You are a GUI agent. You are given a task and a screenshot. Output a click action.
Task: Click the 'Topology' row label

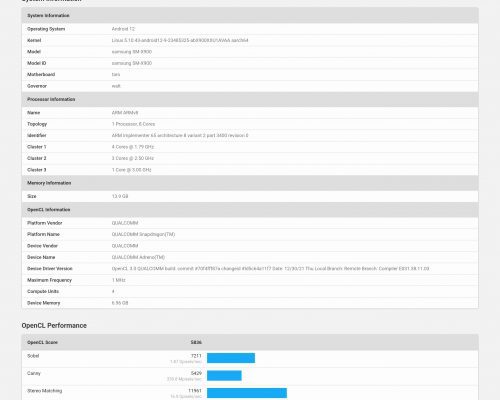(37, 124)
